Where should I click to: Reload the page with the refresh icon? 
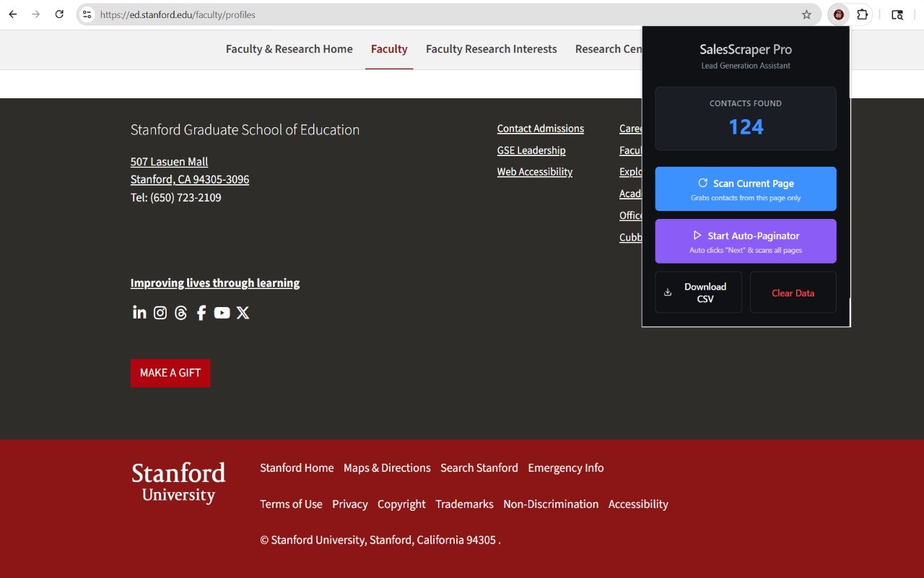(x=59, y=14)
